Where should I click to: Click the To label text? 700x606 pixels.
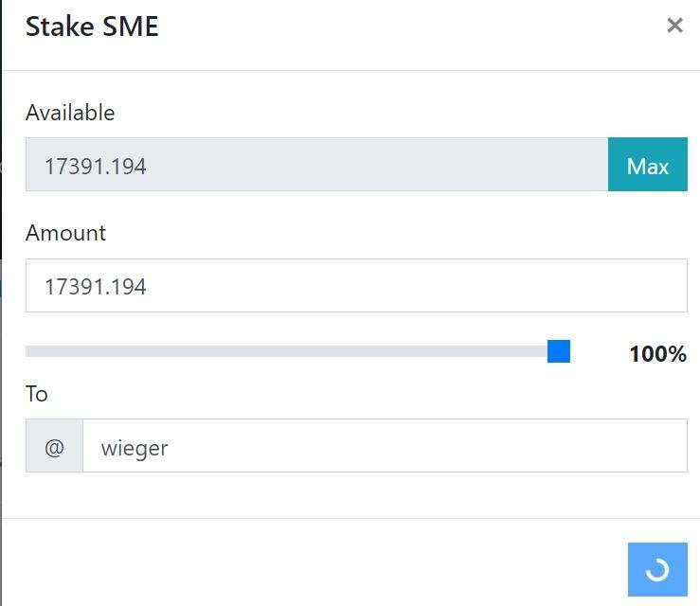pos(37,394)
